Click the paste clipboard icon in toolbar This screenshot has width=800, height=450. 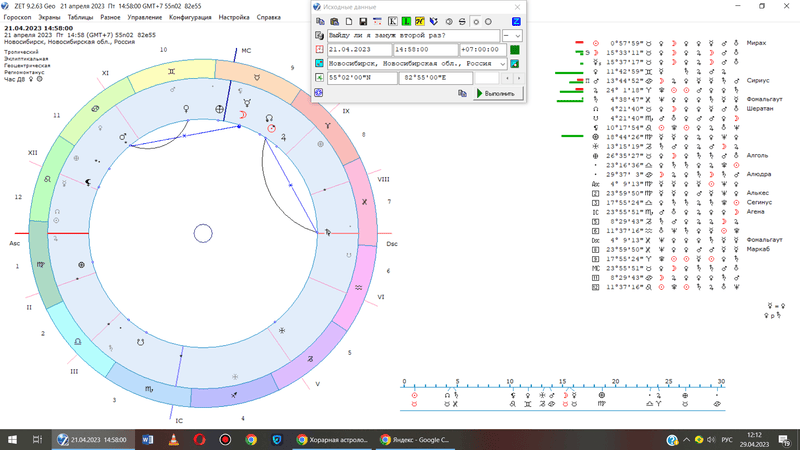pos(333,21)
